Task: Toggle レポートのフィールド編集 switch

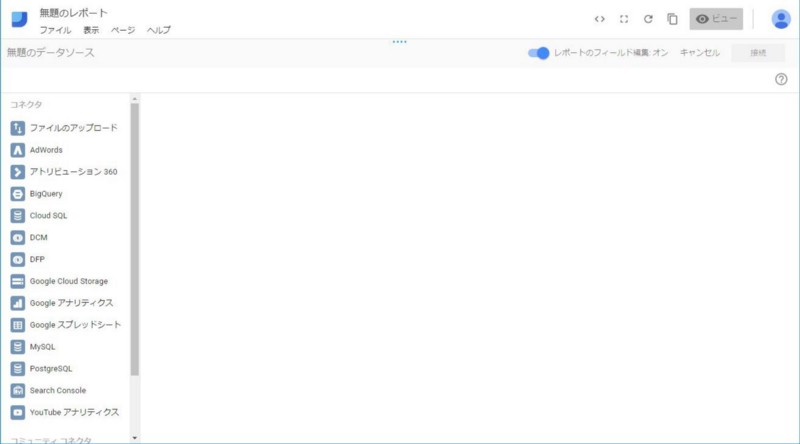Action: [538, 53]
